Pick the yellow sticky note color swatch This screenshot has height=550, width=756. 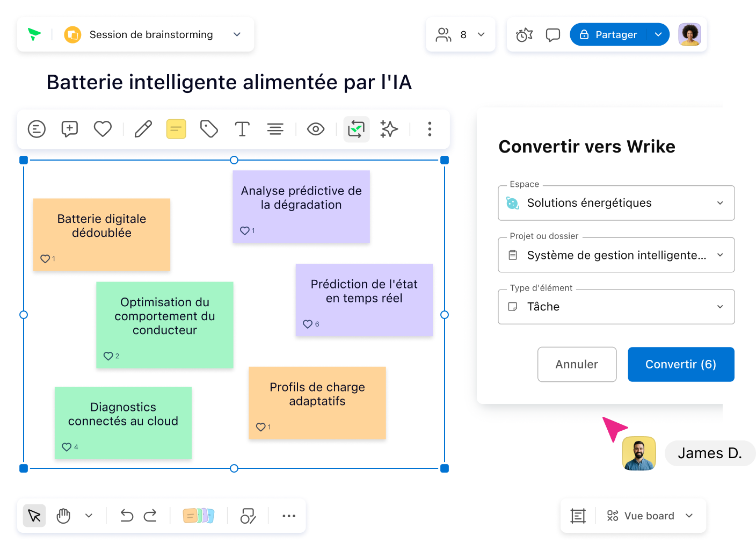pos(176,129)
